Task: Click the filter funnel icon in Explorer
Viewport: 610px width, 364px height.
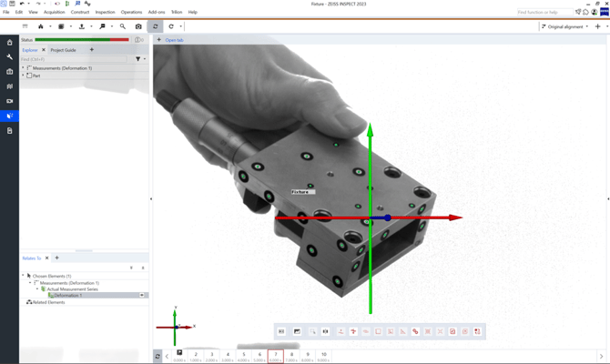Action: click(x=138, y=59)
